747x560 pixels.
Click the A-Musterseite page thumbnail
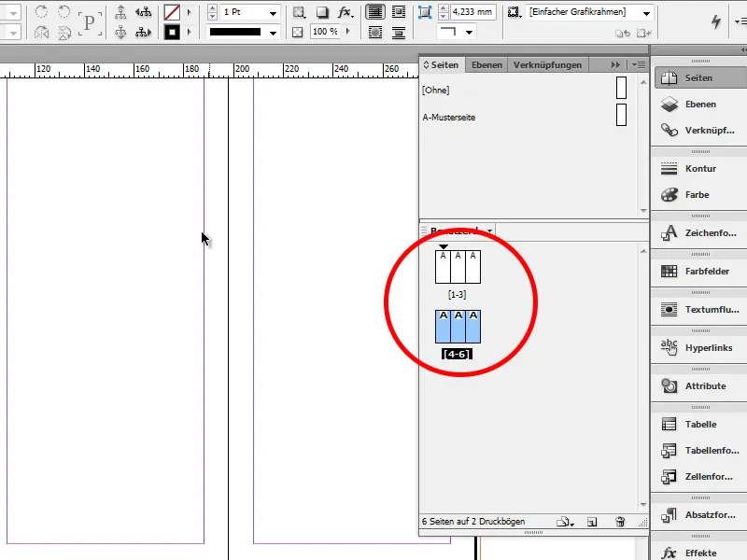coord(621,115)
